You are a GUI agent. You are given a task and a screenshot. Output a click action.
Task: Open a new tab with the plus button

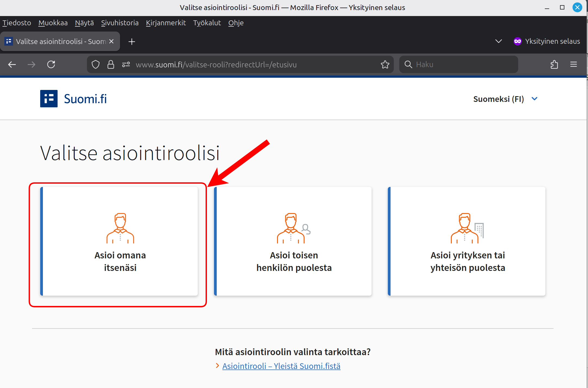point(132,42)
